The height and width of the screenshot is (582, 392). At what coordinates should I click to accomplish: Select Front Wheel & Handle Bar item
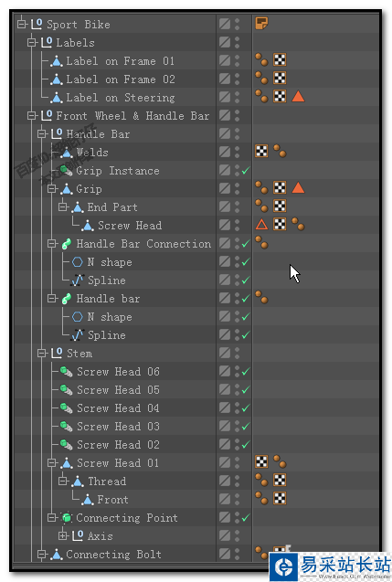point(132,116)
